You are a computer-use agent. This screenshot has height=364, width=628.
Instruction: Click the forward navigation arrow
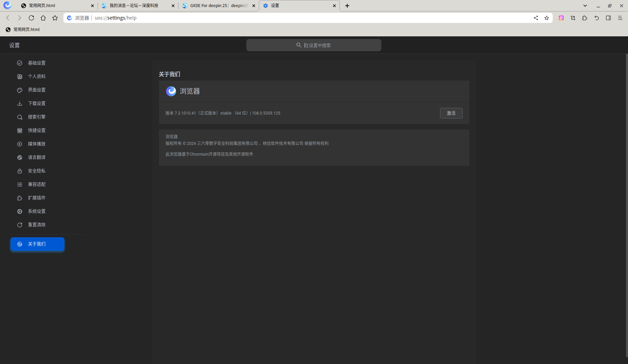(20, 18)
